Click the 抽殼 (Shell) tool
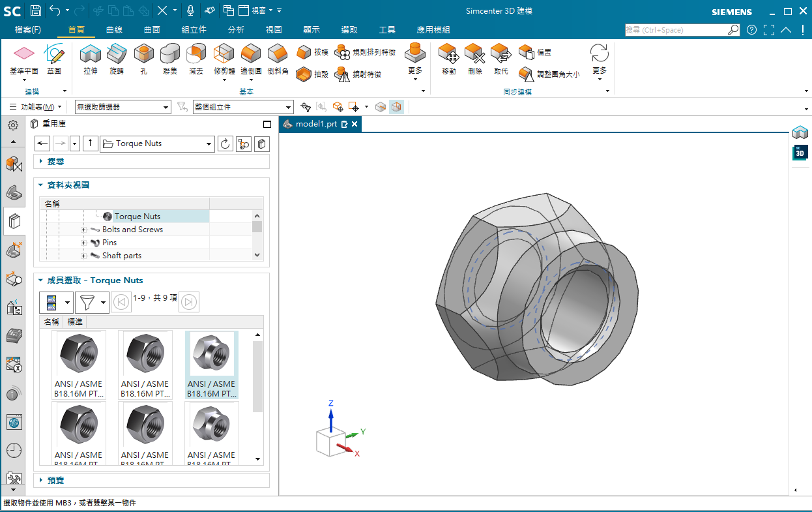 (312, 74)
